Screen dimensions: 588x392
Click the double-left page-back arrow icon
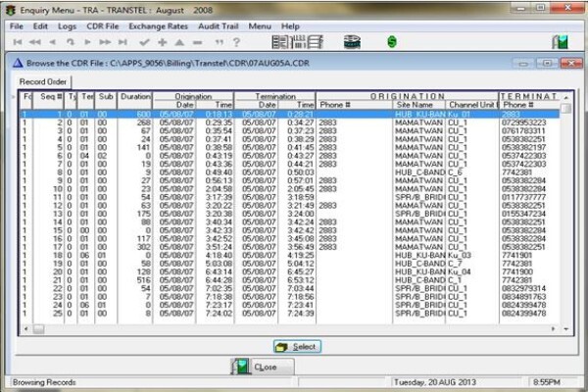click(35, 42)
